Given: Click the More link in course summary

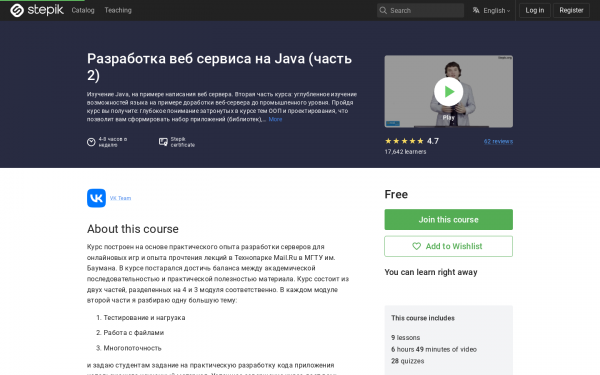Looking at the screenshot, I should (275, 119).
